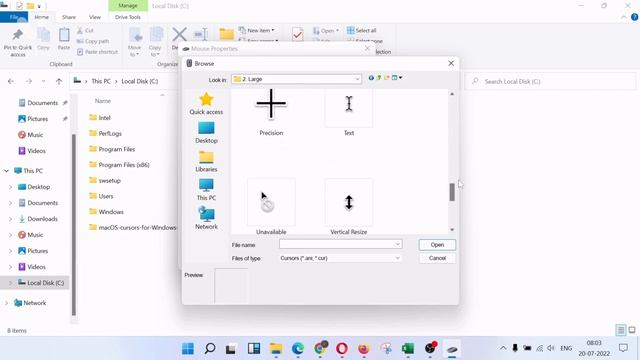The height and width of the screenshot is (360, 640).
Task: Open Firefox from taskbar
Action: (364, 349)
